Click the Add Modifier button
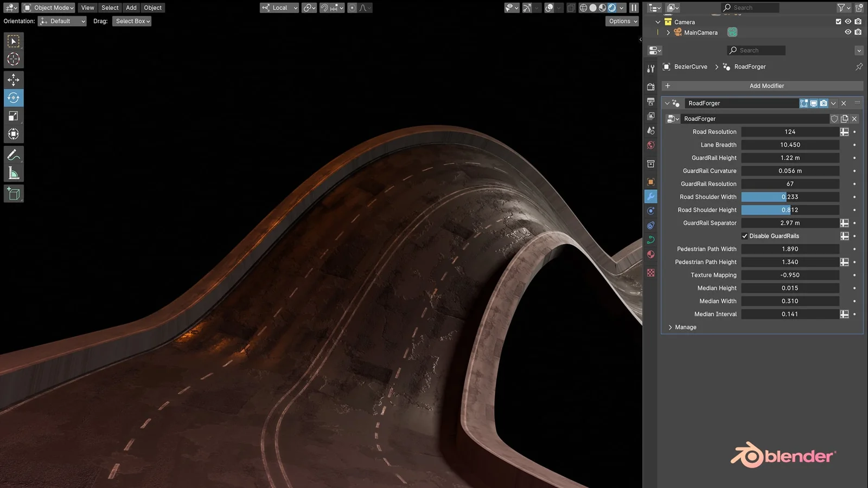868x488 pixels. pyautogui.click(x=767, y=86)
